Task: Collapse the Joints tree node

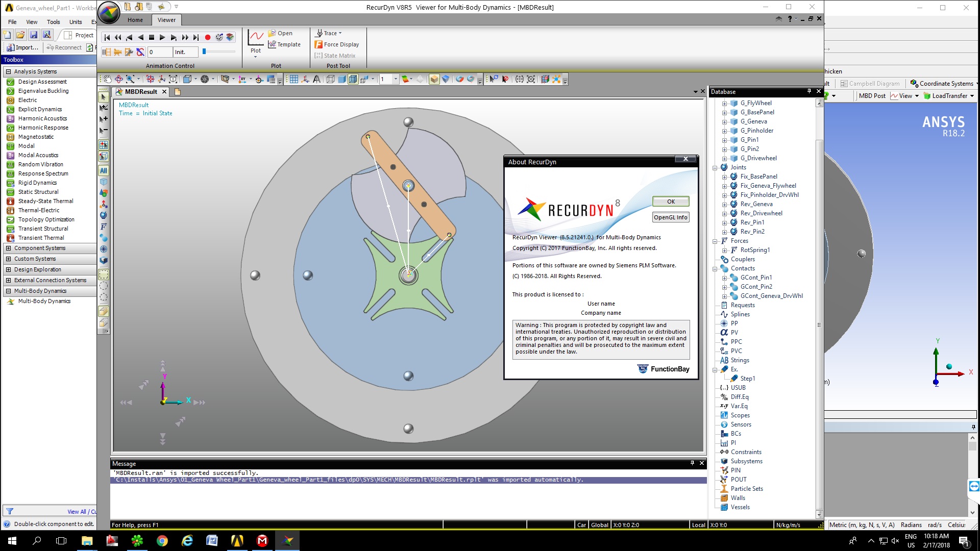Action: pos(715,168)
